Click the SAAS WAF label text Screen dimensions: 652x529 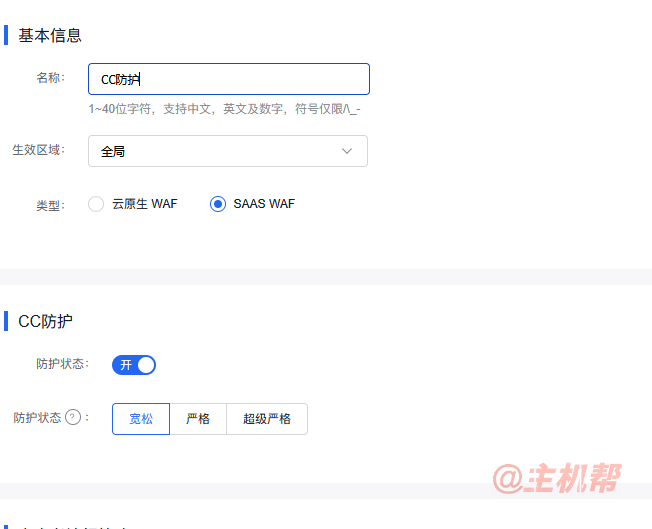(x=264, y=204)
